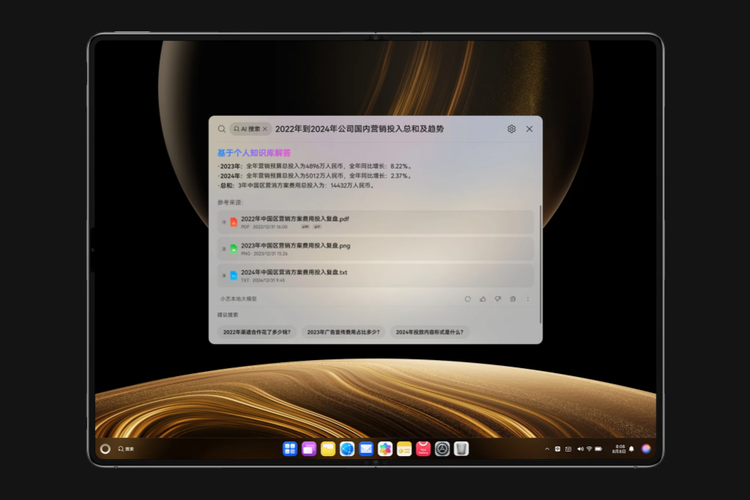Screen dimensions: 750x500
Task: Open the colorful assistant orb in taskbar
Action: [x=646, y=449]
